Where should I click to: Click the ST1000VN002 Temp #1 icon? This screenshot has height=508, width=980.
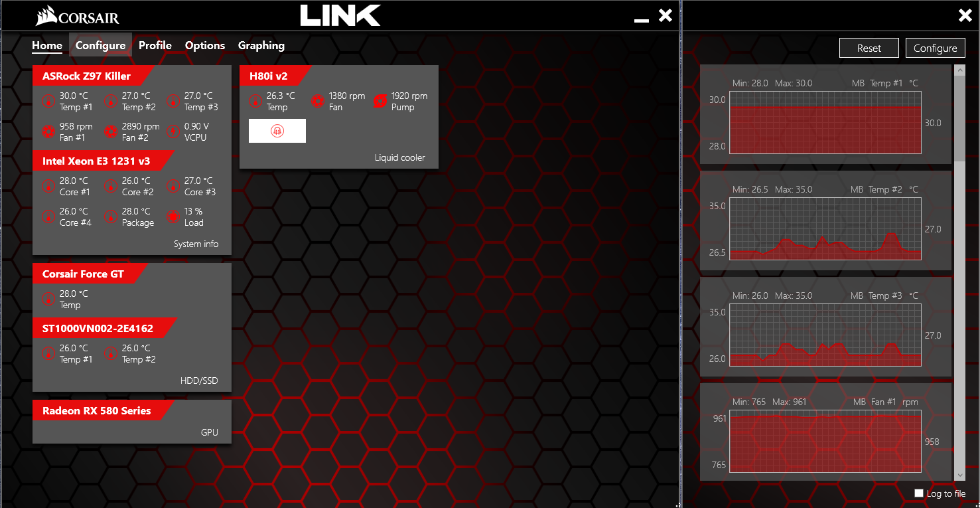tap(48, 353)
